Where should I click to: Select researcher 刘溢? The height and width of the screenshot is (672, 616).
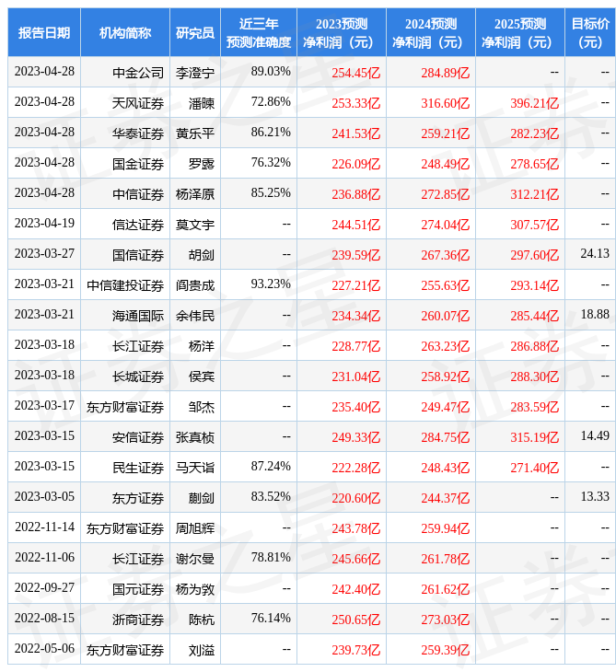[x=202, y=651]
